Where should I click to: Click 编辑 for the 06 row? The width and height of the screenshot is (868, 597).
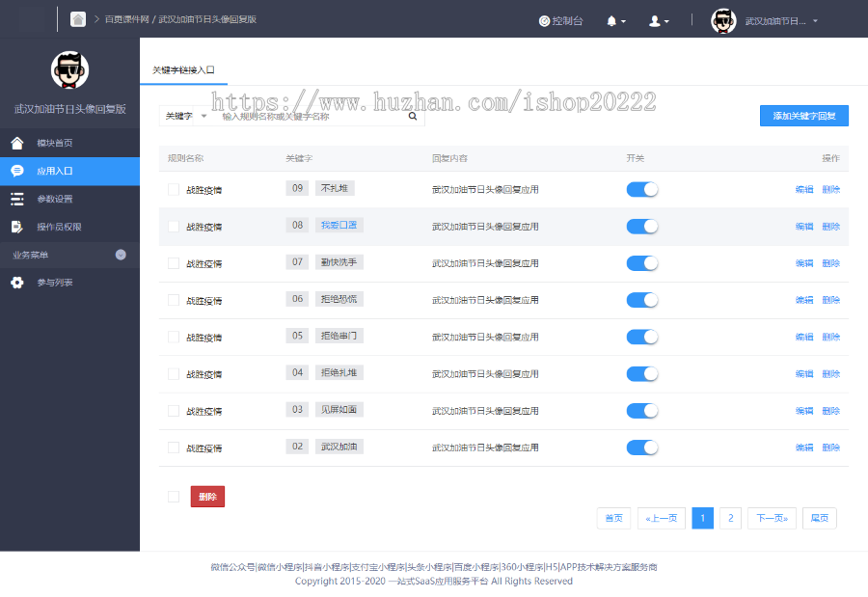pyautogui.click(x=804, y=300)
